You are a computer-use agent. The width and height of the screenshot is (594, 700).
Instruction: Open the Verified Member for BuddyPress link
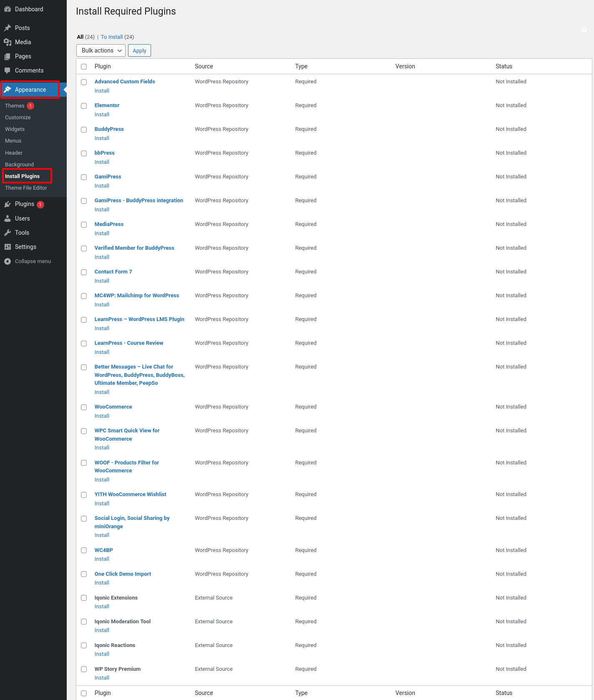tap(134, 248)
